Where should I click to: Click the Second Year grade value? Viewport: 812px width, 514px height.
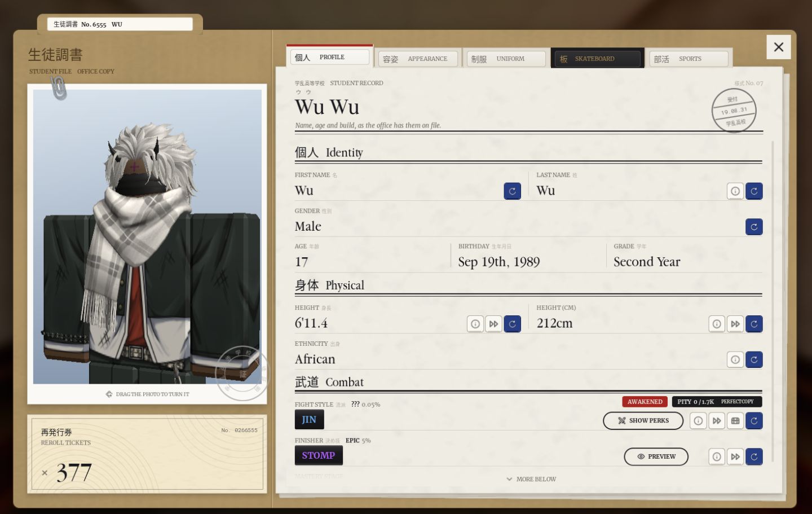coord(647,262)
